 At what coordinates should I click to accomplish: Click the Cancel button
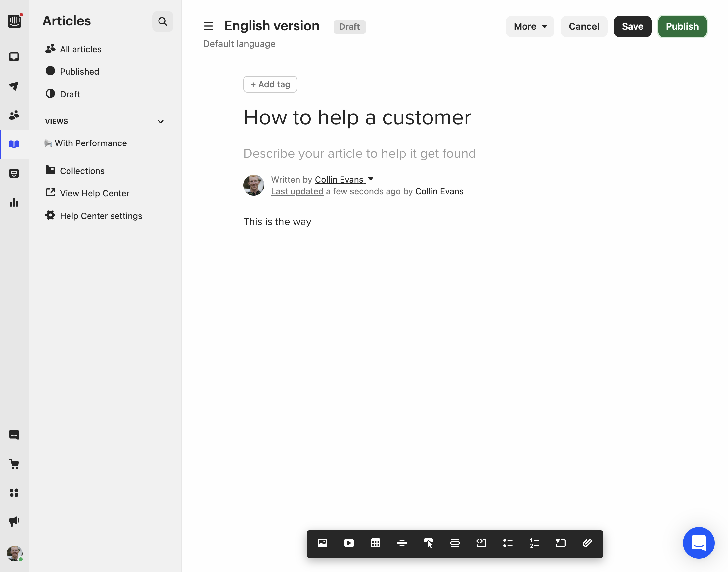(584, 26)
